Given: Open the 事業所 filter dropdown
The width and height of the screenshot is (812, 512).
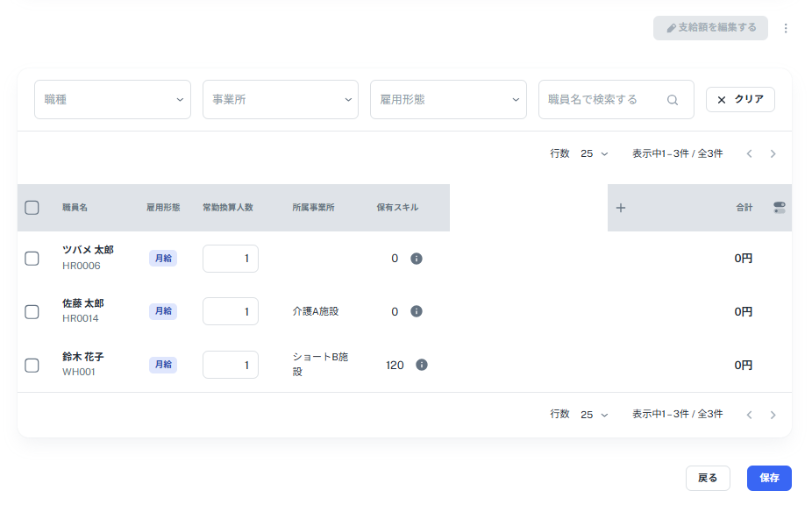Looking at the screenshot, I should pyautogui.click(x=280, y=99).
